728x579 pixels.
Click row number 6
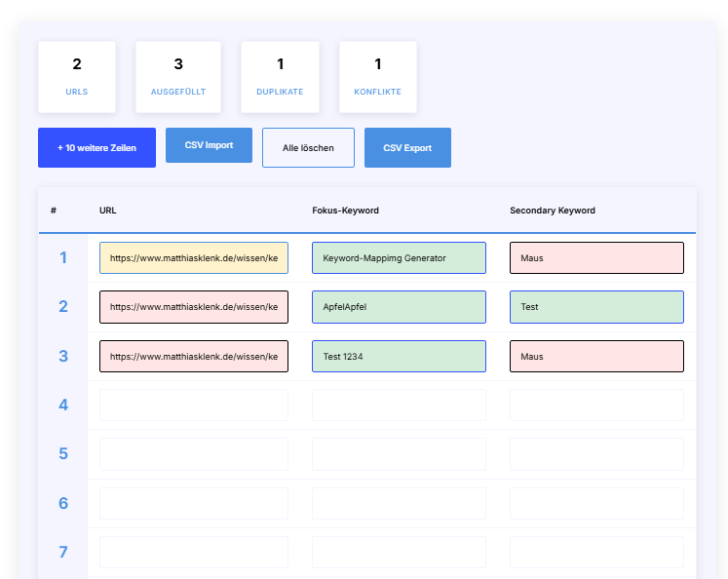pos(63,503)
